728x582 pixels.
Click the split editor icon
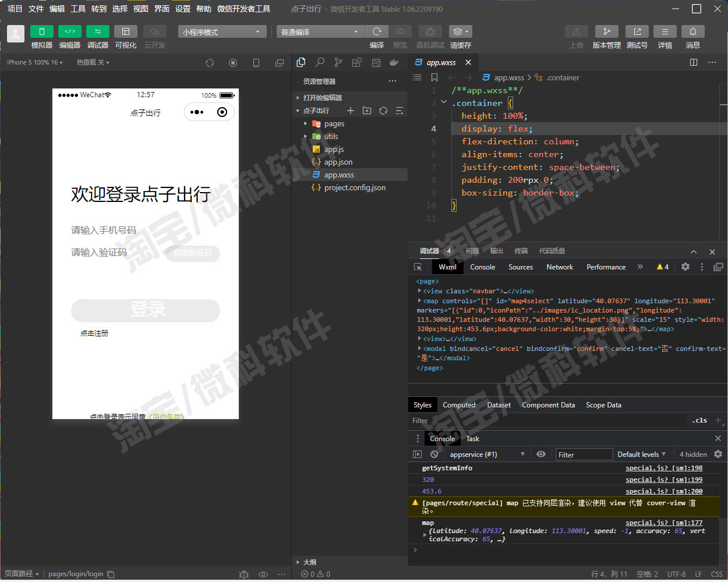tap(694, 62)
